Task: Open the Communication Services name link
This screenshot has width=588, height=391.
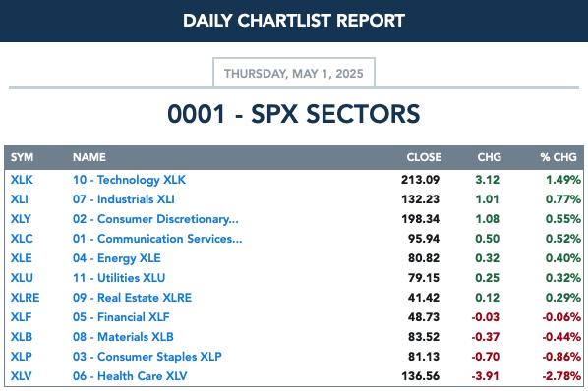Action: click(157, 239)
